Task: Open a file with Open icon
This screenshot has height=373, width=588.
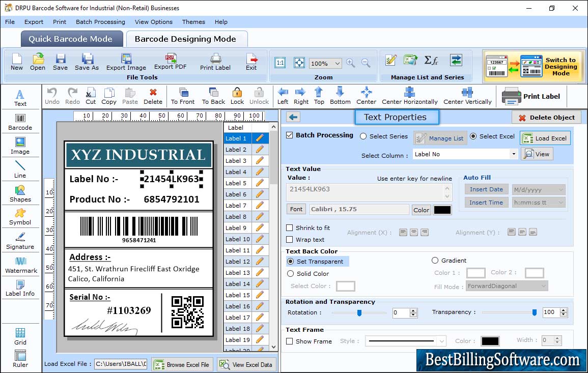Action: pyautogui.click(x=38, y=62)
